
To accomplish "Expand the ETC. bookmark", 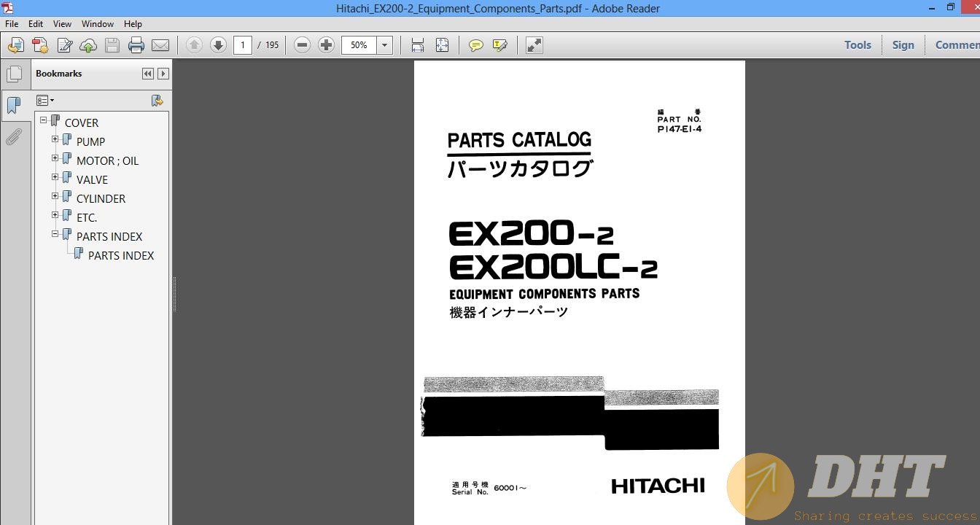I will [55, 214].
